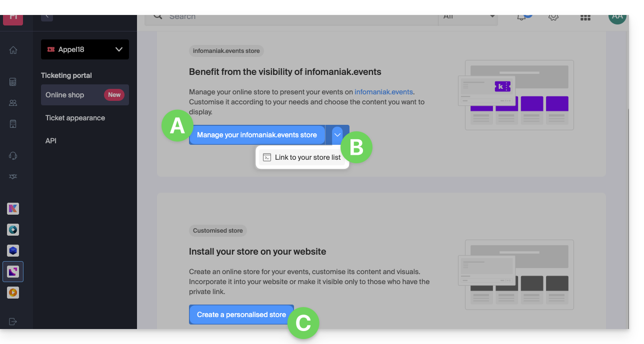644x344 pixels.
Task: Open the headset support icon
Action: pos(13,156)
